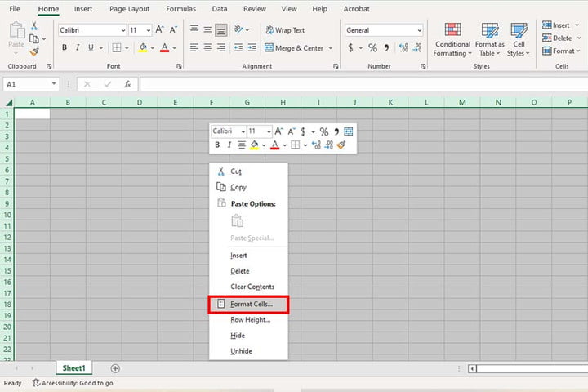Toggle Italic in the mini toolbar
The image size is (588, 392).
[x=229, y=145]
